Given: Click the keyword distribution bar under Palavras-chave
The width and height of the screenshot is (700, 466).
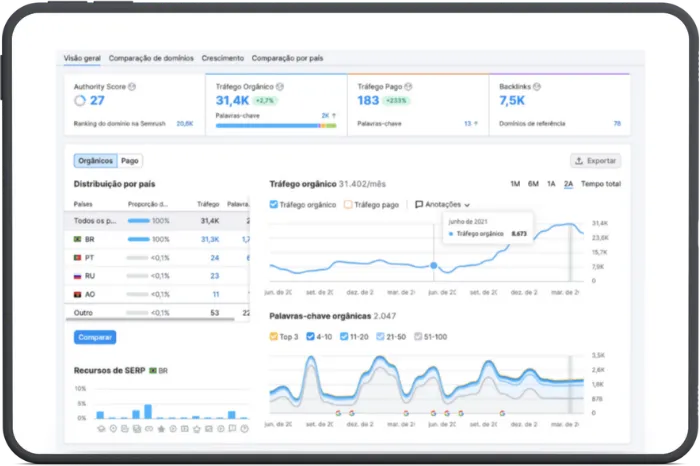Looking at the screenshot, I should tap(276, 126).
